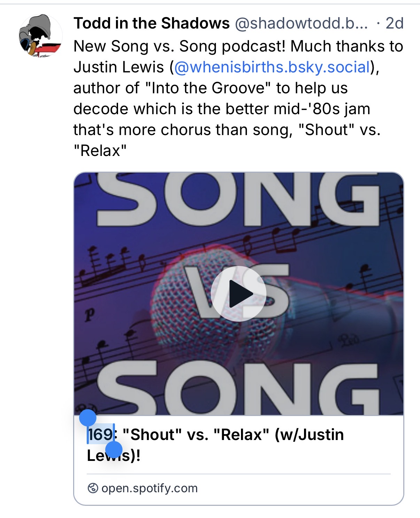Click the 2d post timestamp
Screen dimensions: 420x518
click(x=395, y=23)
